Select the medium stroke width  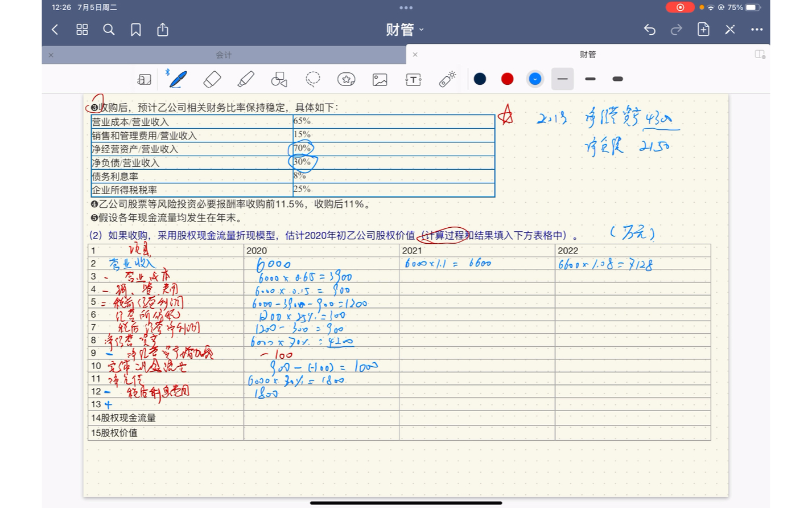(x=590, y=79)
